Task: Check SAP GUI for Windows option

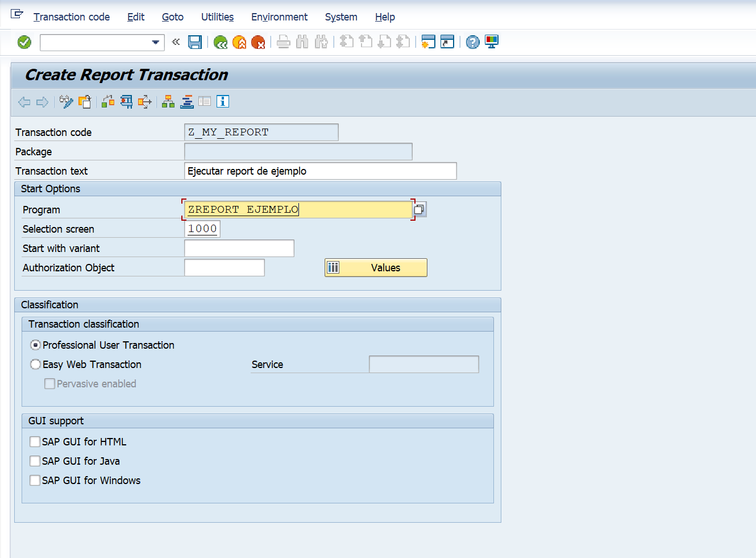Action: coord(35,481)
